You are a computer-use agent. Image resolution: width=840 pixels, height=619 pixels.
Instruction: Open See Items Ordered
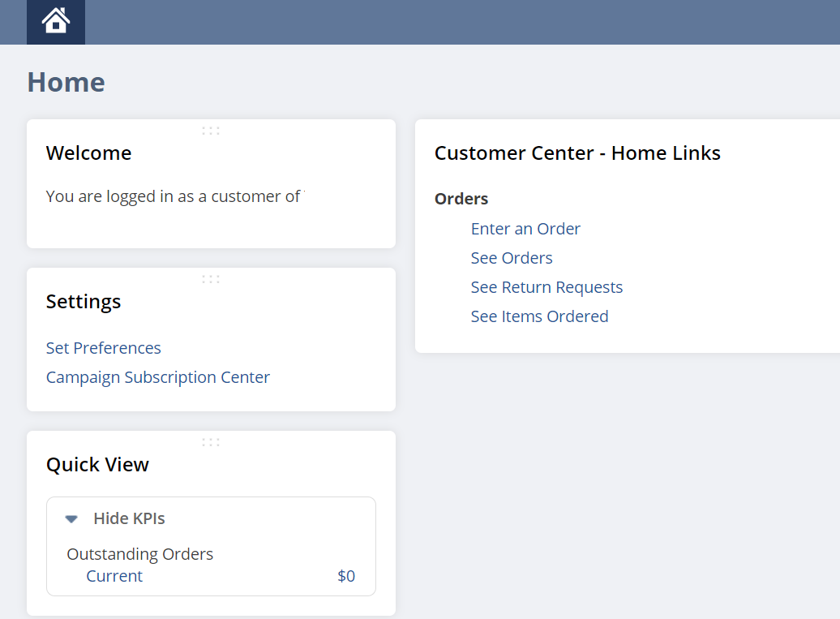[539, 316]
